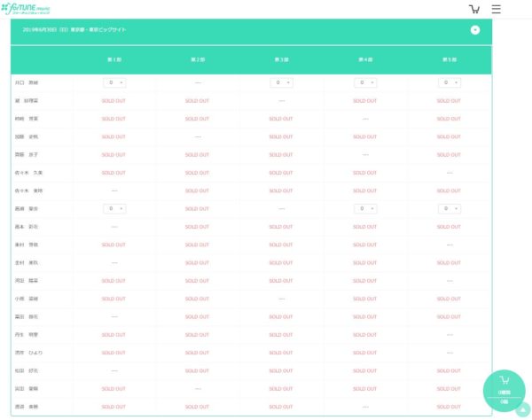Image resolution: width=532 pixels, height=420 pixels.
Task: Select member name 濱岸 ひより
Action: (28, 353)
